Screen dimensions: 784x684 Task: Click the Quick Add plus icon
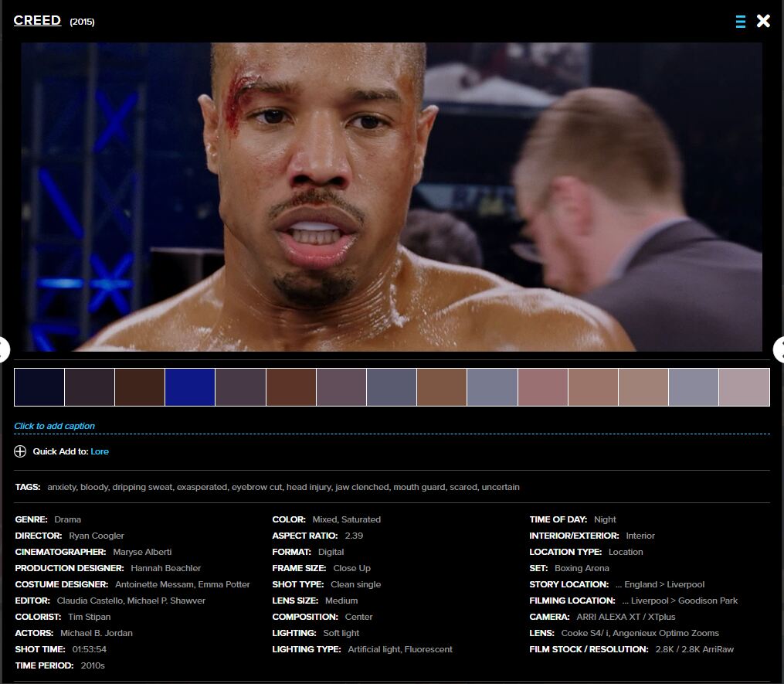(20, 451)
